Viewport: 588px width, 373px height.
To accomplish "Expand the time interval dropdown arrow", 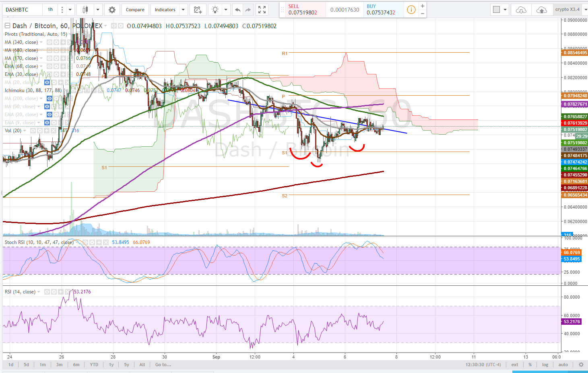I will pyautogui.click(x=70, y=10).
